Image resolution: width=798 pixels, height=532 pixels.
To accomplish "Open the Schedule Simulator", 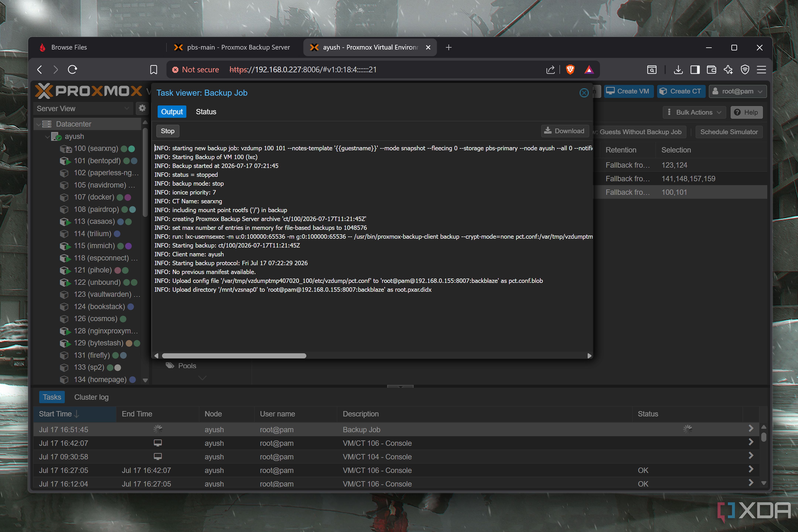I will coord(729,132).
